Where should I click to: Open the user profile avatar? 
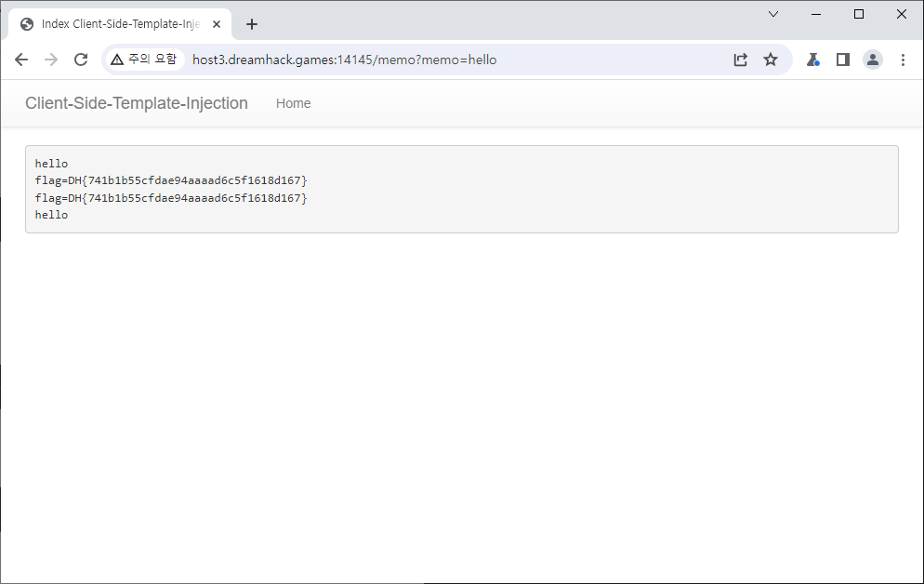[x=873, y=60]
